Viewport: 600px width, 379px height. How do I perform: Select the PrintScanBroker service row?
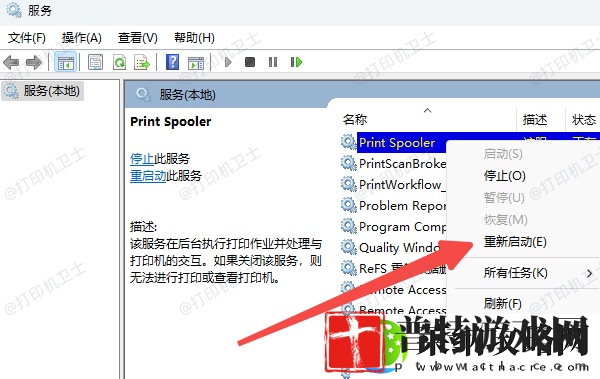402,163
